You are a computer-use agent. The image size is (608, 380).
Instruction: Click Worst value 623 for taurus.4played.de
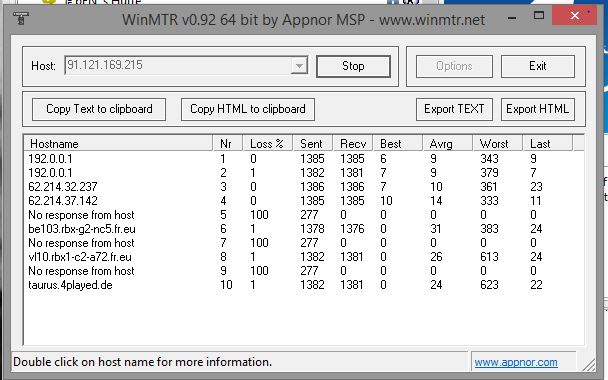489,285
